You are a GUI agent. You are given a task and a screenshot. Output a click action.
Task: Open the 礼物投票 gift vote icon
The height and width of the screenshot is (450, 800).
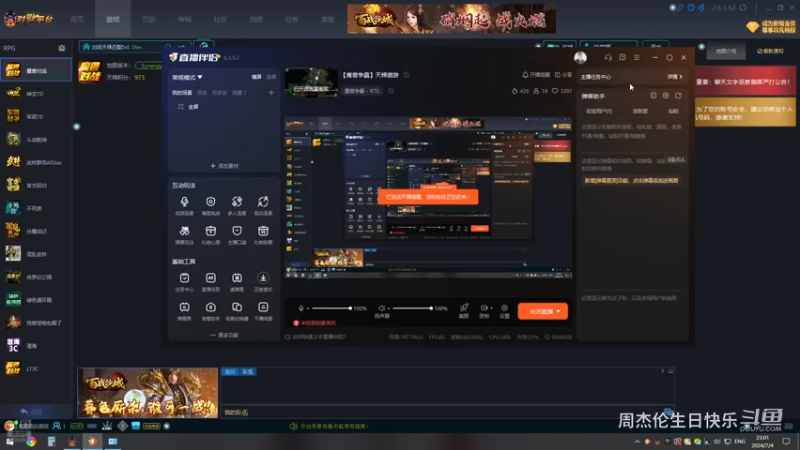point(263,231)
